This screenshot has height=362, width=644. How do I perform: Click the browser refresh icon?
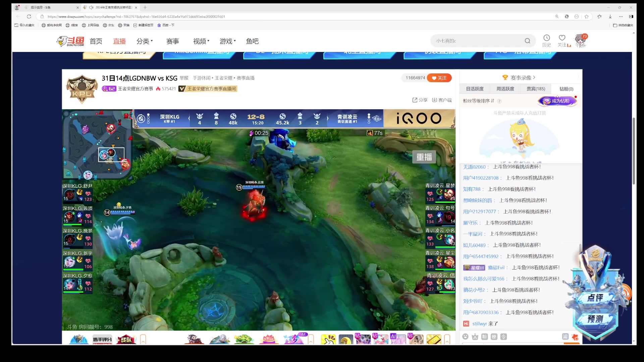point(29,16)
